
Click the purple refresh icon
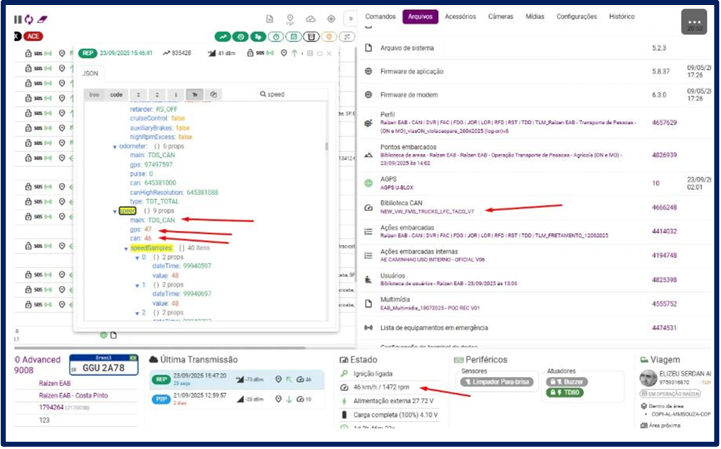coord(28,18)
